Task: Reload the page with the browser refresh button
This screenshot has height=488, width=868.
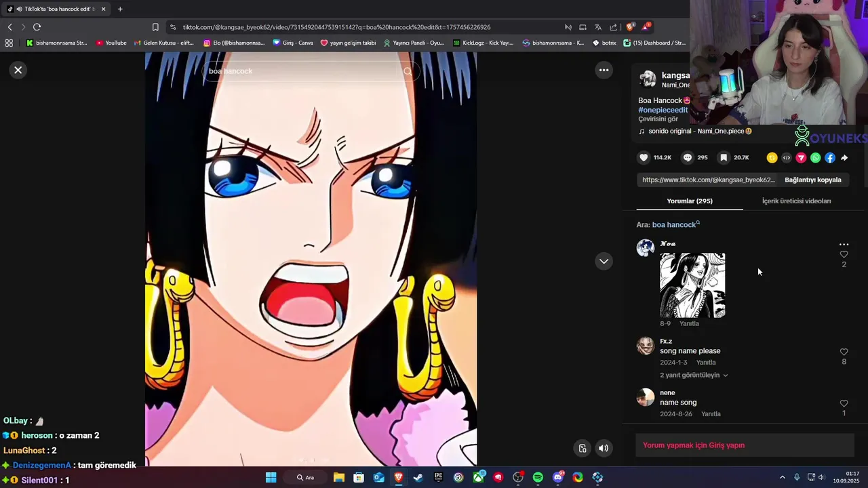Action: click(37, 27)
